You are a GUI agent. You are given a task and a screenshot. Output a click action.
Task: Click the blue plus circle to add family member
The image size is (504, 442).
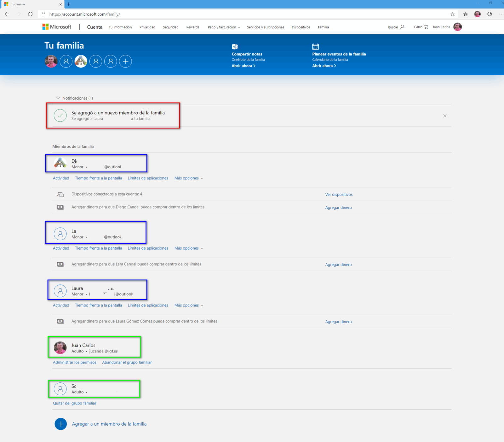[61, 424]
